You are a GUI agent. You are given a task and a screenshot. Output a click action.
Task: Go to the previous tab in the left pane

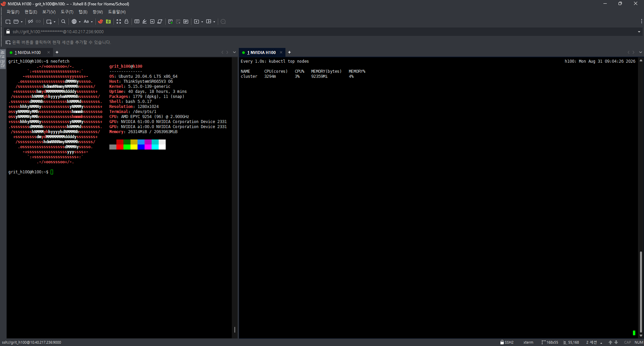click(x=222, y=52)
